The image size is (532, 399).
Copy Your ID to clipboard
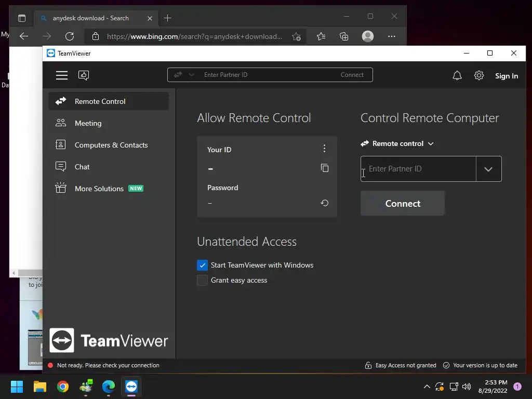(x=324, y=168)
